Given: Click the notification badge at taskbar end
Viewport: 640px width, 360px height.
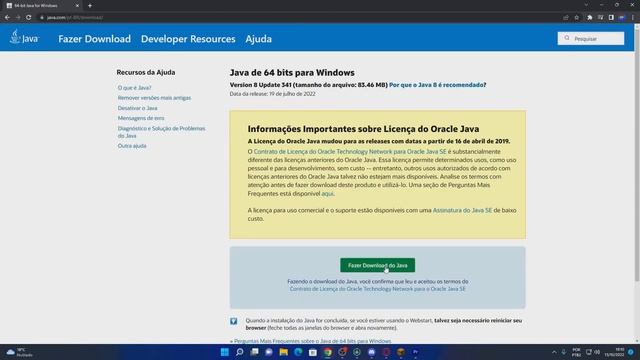Looking at the screenshot, I should click(631, 352).
